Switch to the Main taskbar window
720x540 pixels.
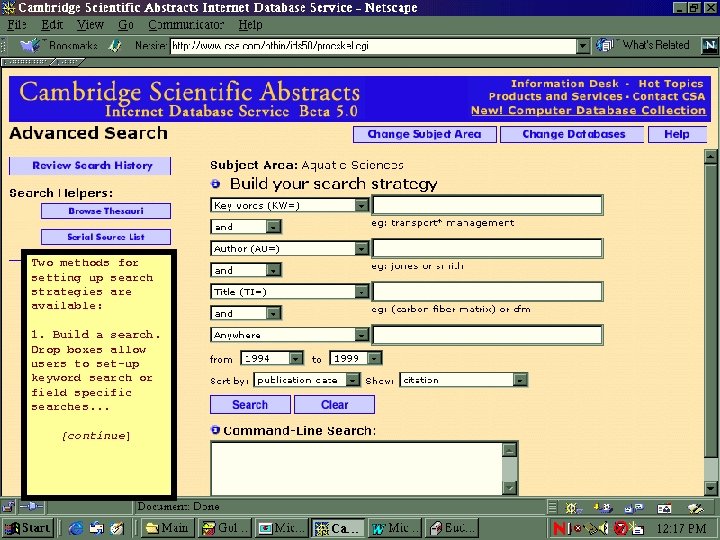coord(167,528)
